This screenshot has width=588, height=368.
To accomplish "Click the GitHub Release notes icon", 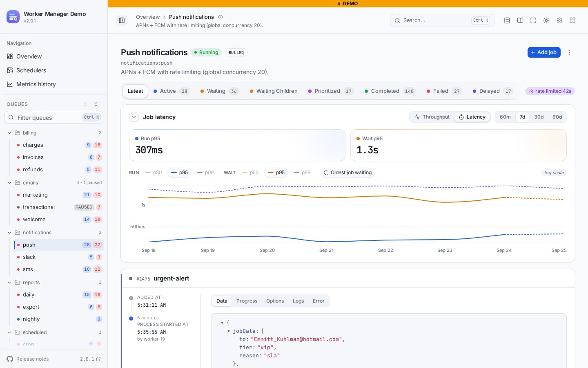I will click(10, 359).
